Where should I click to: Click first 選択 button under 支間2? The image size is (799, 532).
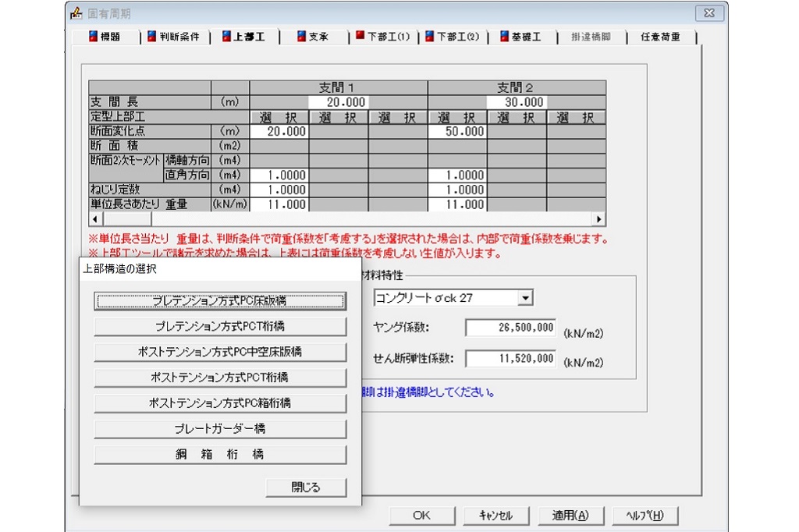[x=457, y=117]
